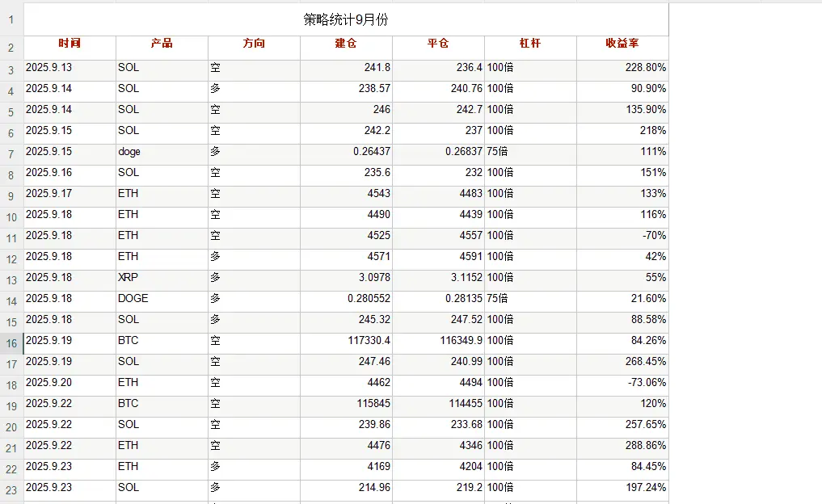822x504 pixels.
Task: Click the 产品 column header cell
Action: click(x=162, y=48)
